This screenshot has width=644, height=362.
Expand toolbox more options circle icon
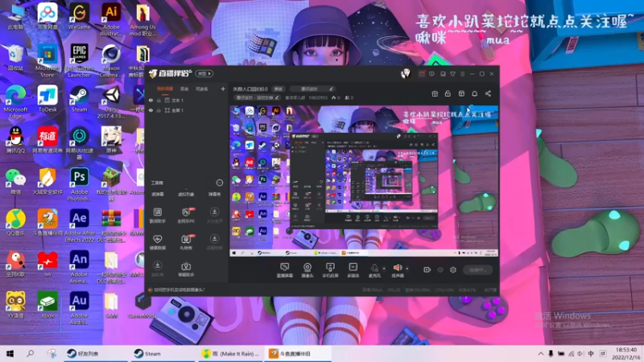click(219, 183)
